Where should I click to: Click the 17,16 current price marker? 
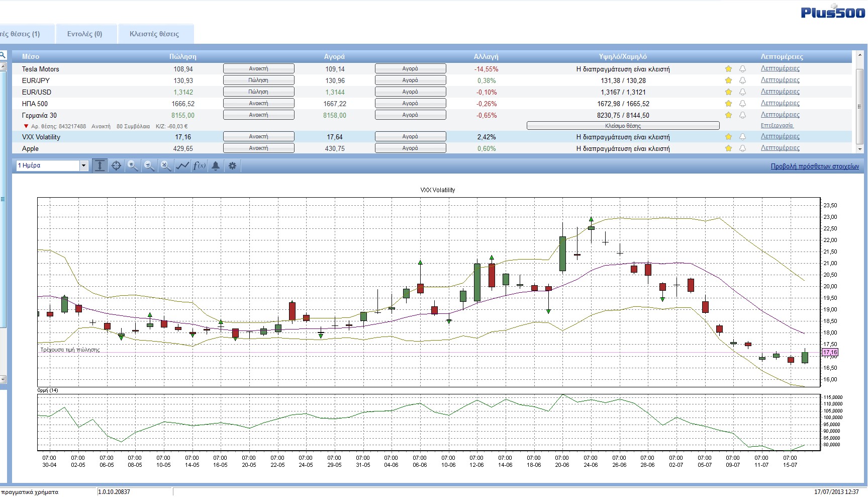830,353
